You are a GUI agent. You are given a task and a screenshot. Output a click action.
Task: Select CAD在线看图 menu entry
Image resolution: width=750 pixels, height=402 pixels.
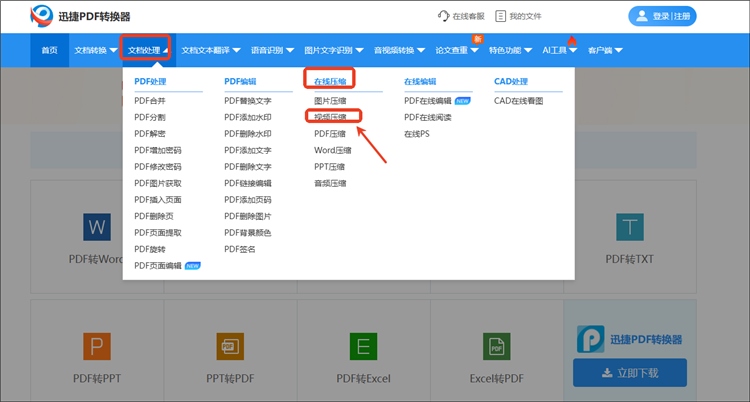click(519, 101)
